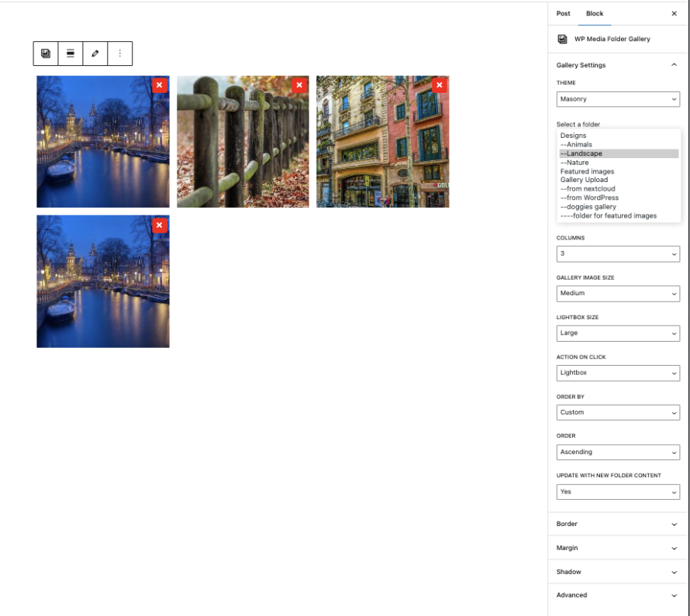The image size is (690, 616).
Task: Select the --Nature folder in the list
Action: (x=574, y=163)
